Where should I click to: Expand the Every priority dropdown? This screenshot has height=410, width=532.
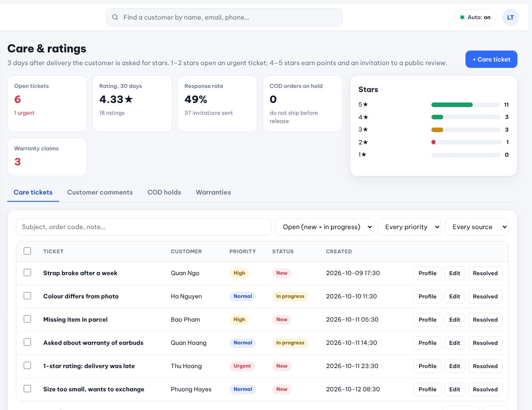coord(409,227)
